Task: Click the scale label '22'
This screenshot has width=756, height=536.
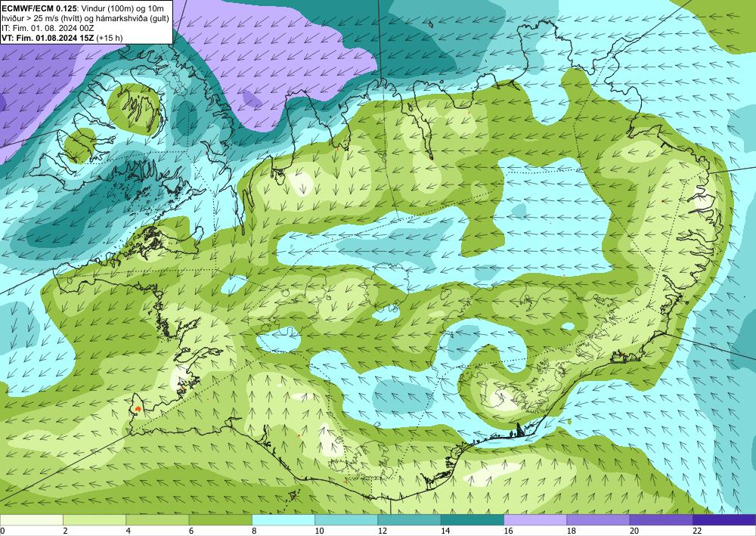Action: coord(697,531)
